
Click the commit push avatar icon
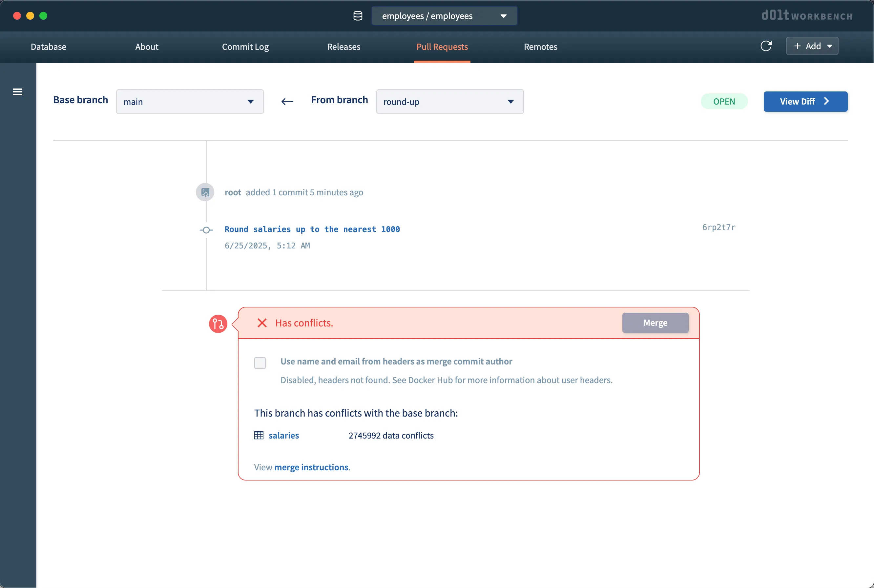pyautogui.click(x=205, y=192)
